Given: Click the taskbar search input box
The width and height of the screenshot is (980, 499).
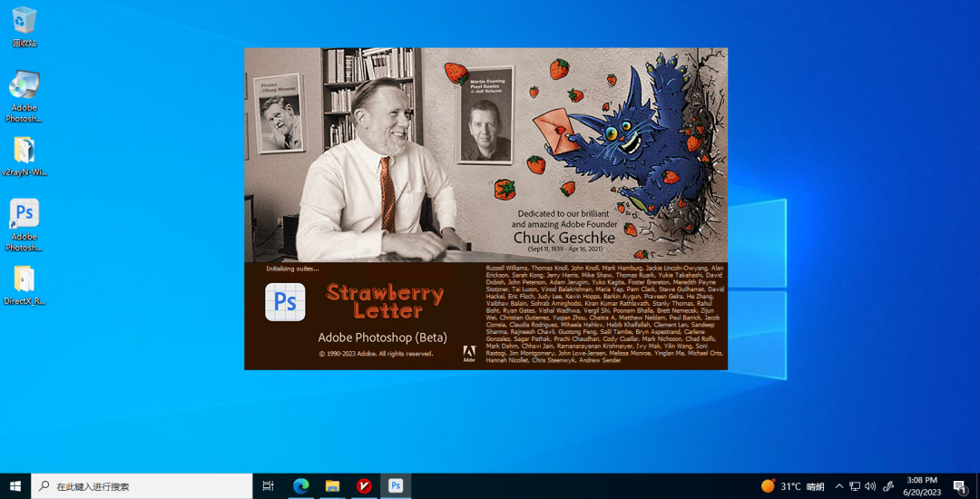Looking at the screenshot, I should pyautogui.click(x=145, y=486).
